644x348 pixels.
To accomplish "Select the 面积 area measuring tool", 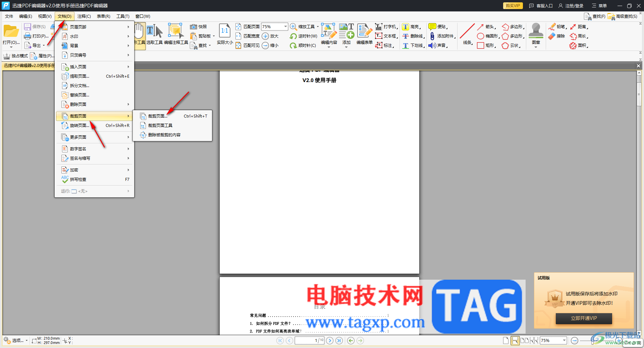I will click(x=579, y=46).
